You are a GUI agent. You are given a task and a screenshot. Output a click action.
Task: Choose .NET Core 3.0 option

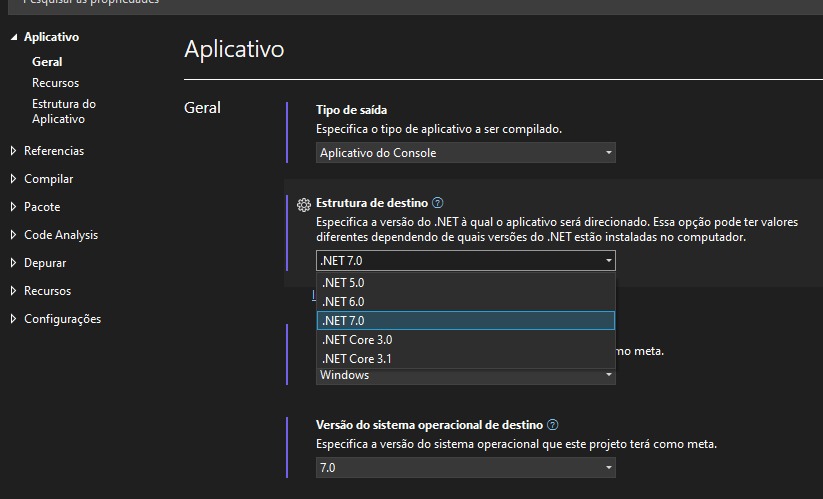click(466, 340)
